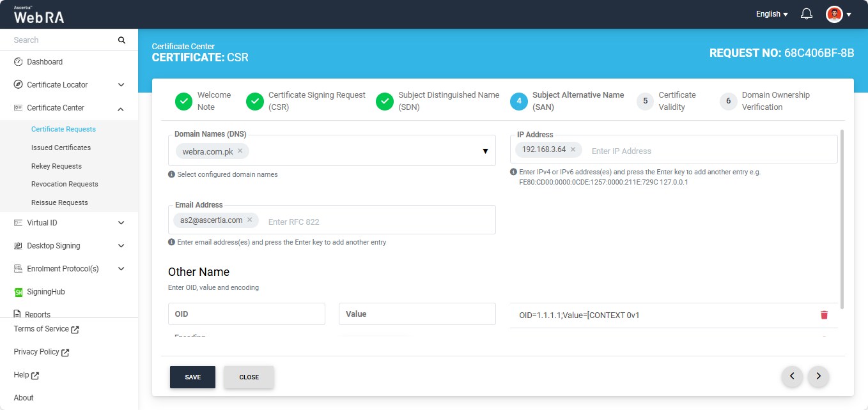The image size is (868, 410).
Task: Open the English language dropdown
Action: pyautogui.click(x=771, y=14)
